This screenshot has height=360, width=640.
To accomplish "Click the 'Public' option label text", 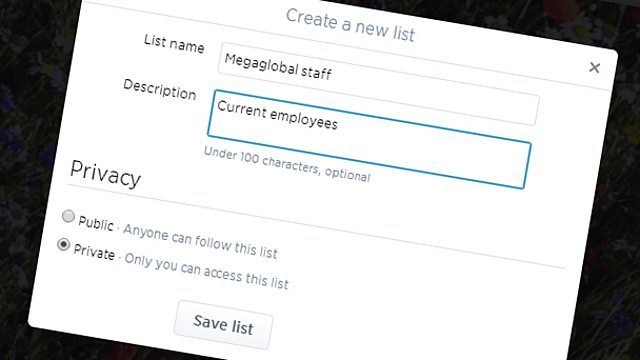I will click(x=96, y=223).
